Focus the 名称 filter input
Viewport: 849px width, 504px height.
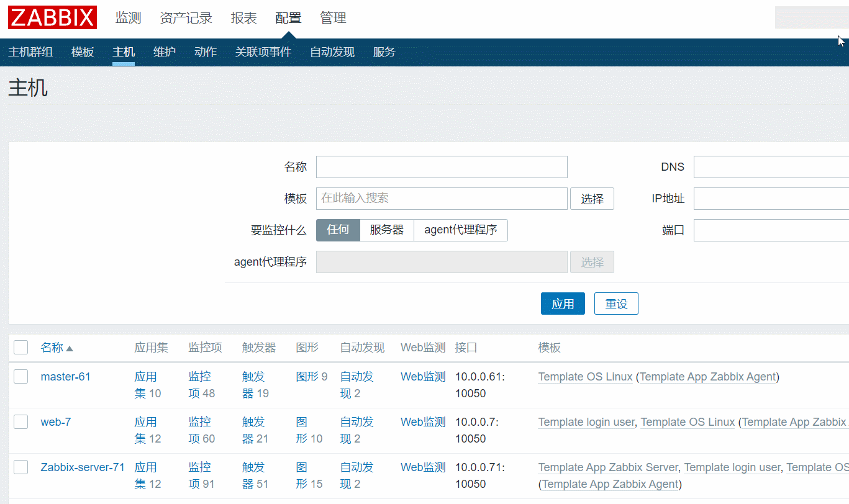(442, 167)
